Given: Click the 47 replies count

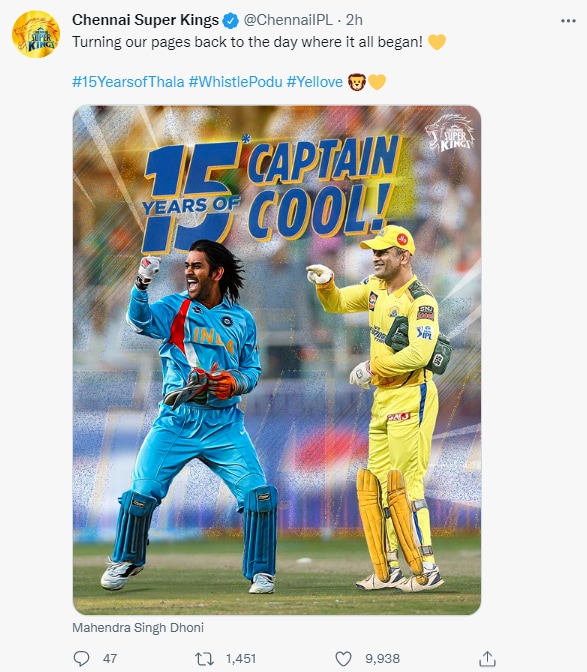Looking at the screenshot, I should pyautogui.click(x=110, y=658).
